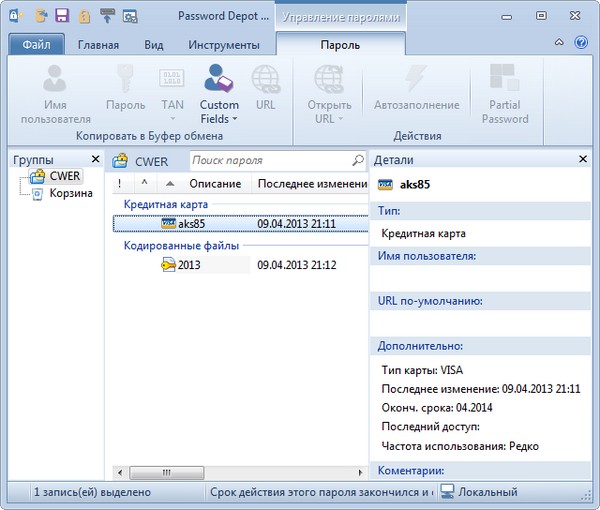Collapse the ribbon using the chevron arrow
This screenshot has height=510, width=600.
click(560, 45)
